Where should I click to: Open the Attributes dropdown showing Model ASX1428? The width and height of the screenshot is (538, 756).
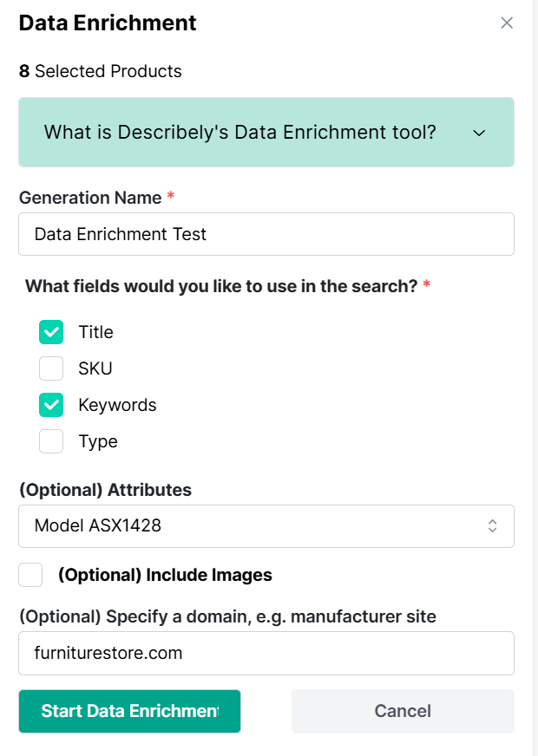tap(266, 526)
